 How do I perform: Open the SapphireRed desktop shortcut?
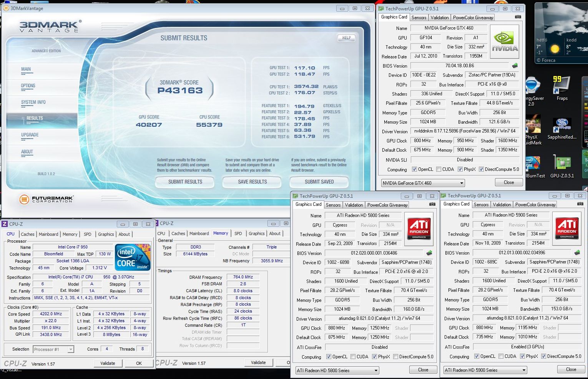tap(562, 129)
